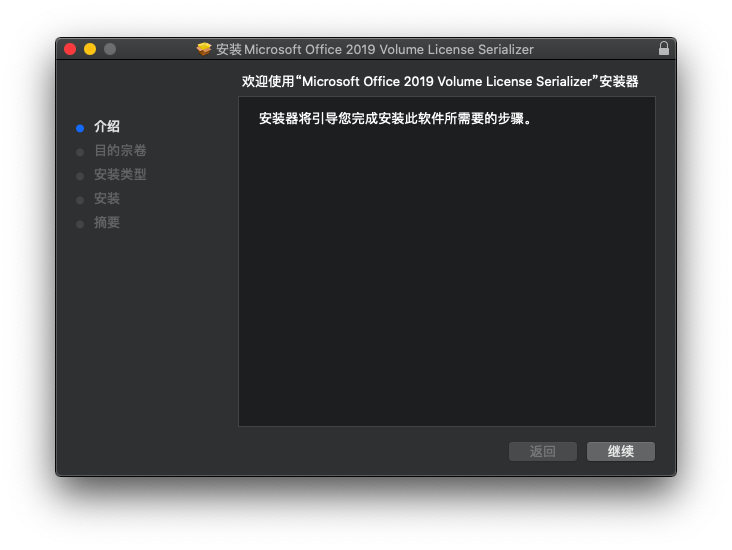Click the gray bullet beside 摘要
This screenshot has width=732, height=550.
coord(80,224)
